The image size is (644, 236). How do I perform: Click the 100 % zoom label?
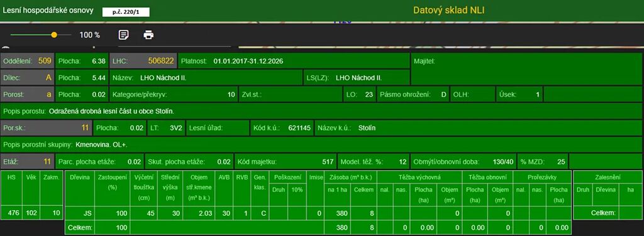coord(89,35)
